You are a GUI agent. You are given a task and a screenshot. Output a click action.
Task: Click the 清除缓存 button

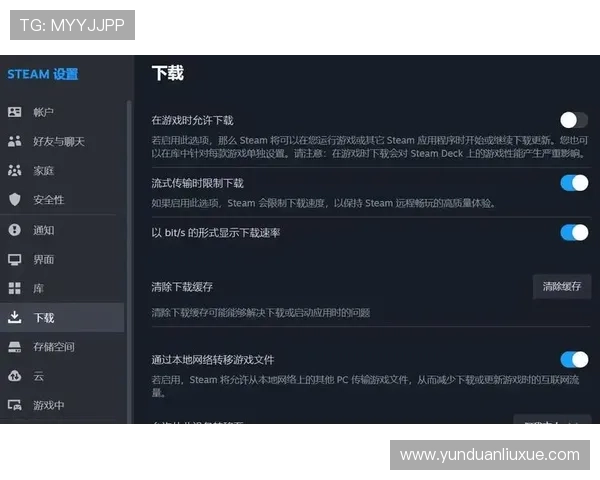[x=562, y=286]
